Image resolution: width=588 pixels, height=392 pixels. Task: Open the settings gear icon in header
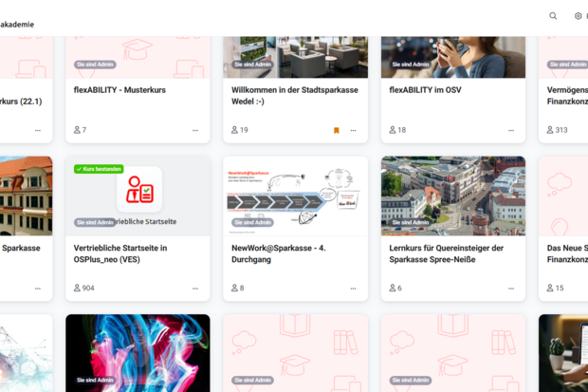[x=578, y=16]
